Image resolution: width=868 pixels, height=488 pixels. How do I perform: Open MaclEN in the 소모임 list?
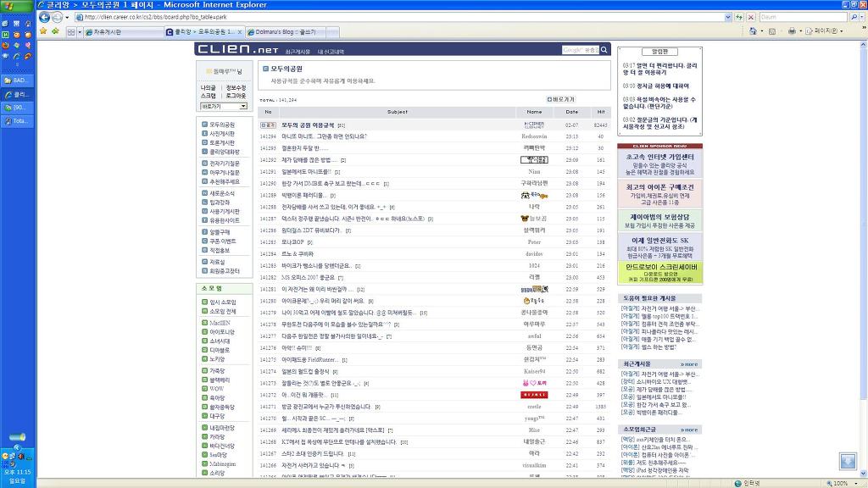220,323
